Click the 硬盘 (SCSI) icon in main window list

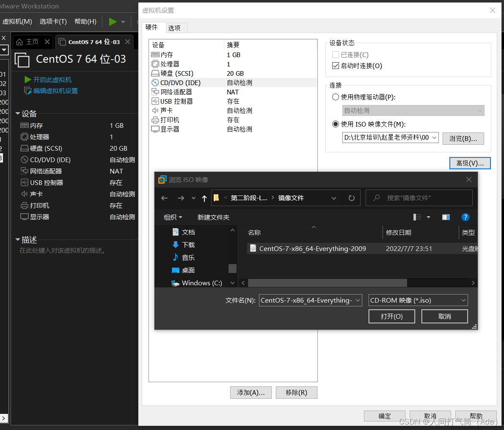pos(25,149)
